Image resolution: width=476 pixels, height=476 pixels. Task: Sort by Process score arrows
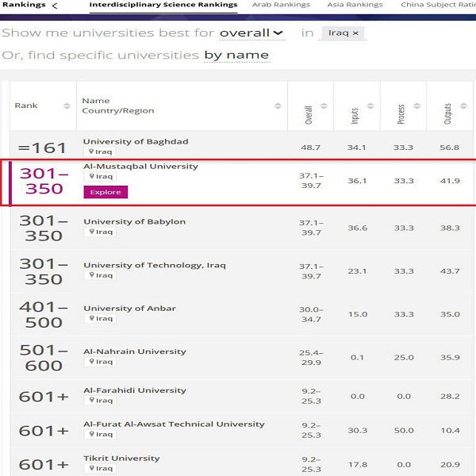click(x=417, y=106)
